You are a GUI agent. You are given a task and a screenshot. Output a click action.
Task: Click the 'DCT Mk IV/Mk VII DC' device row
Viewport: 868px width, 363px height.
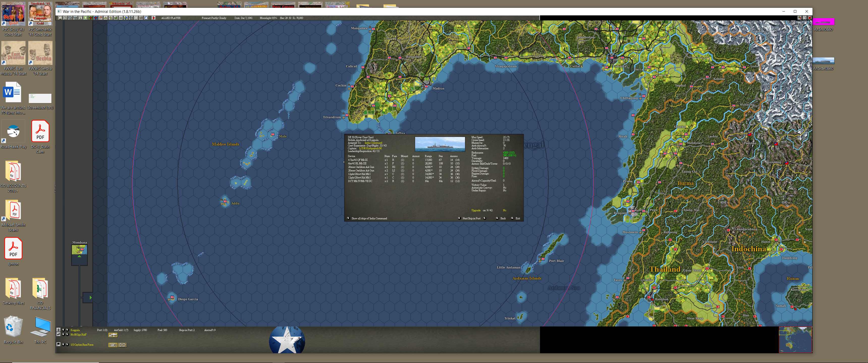(x=404, y=181)
